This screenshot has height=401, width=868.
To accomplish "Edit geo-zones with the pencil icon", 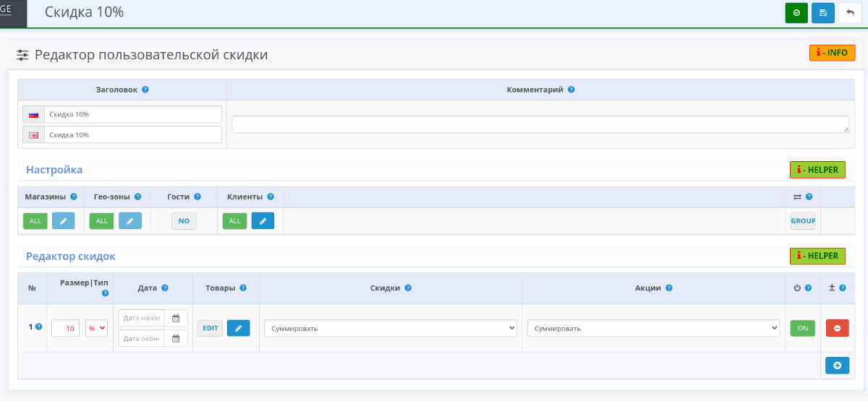I will [130, 221].
